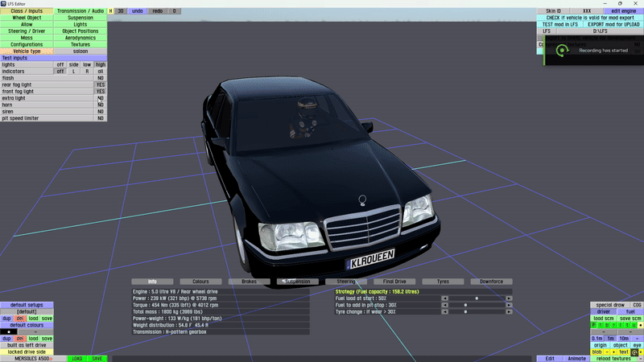Image resolution: width=644 pixels, height=362 pixels.
Task: Set lights to high
Action: point(101,64)
